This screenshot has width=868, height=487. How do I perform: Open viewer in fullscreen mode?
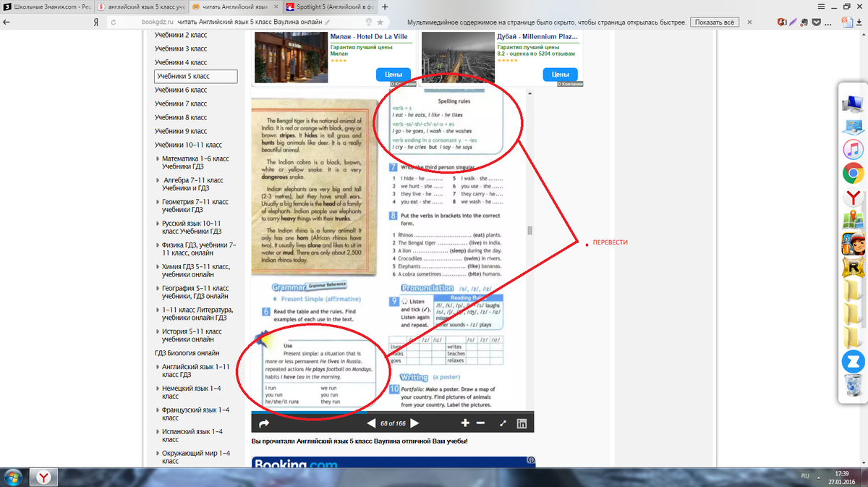503,423
